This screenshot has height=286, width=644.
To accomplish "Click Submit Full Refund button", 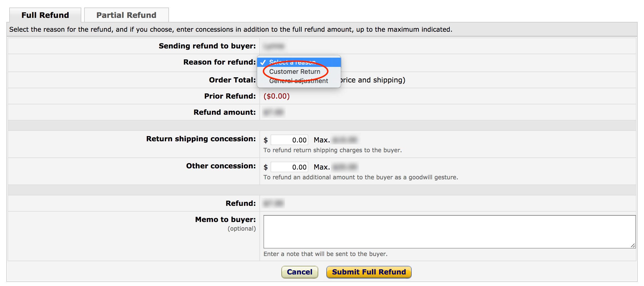I will 369,272.
